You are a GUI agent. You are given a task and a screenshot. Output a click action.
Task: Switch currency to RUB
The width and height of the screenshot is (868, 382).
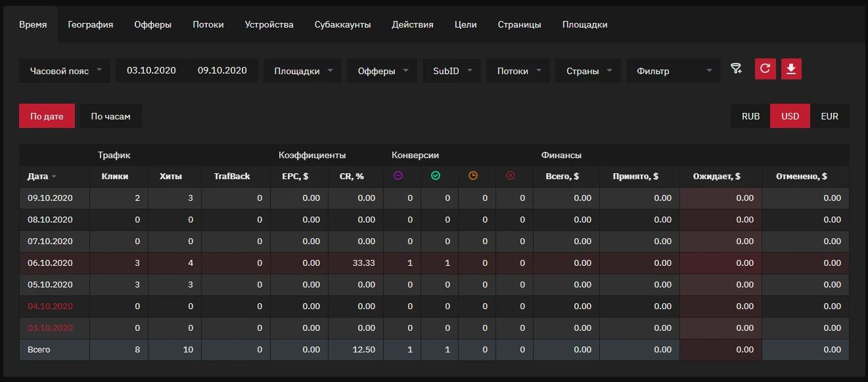[750, 116]
